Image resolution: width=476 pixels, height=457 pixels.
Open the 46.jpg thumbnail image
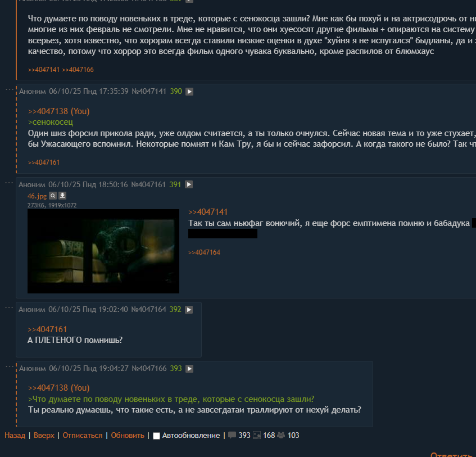point(103,251)
